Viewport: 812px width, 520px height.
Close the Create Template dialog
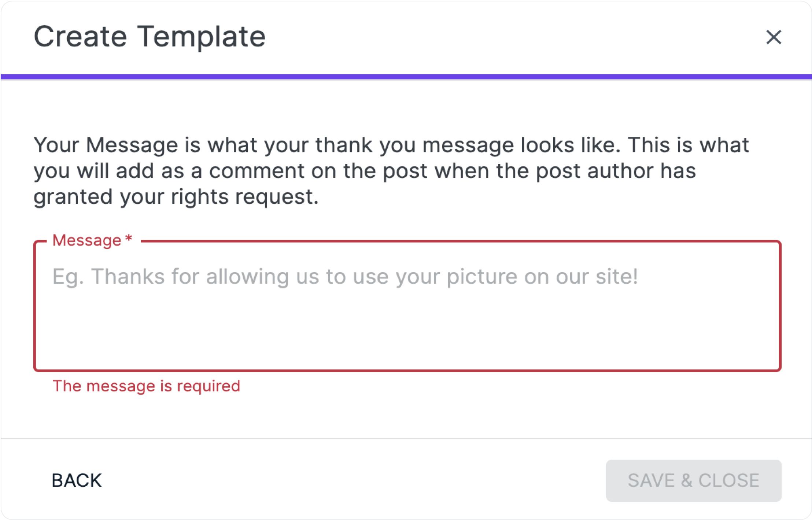pos(774,37)
